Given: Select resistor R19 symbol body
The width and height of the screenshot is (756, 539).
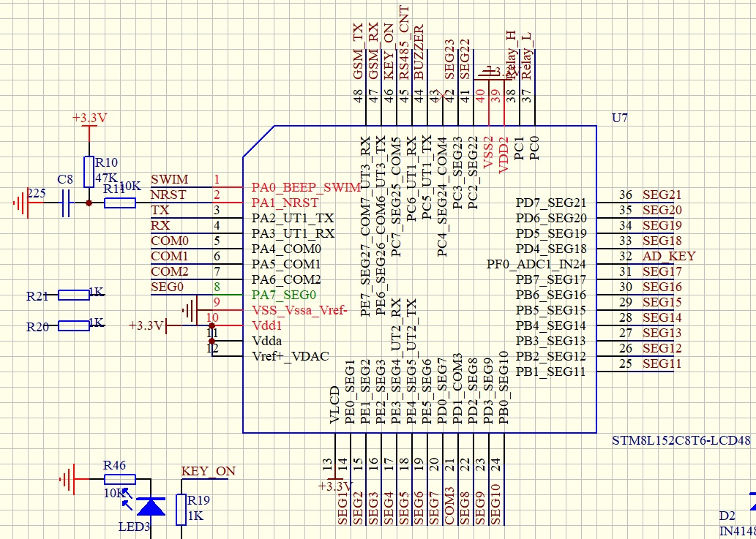Looking at the screenshot, I should 181,510.
